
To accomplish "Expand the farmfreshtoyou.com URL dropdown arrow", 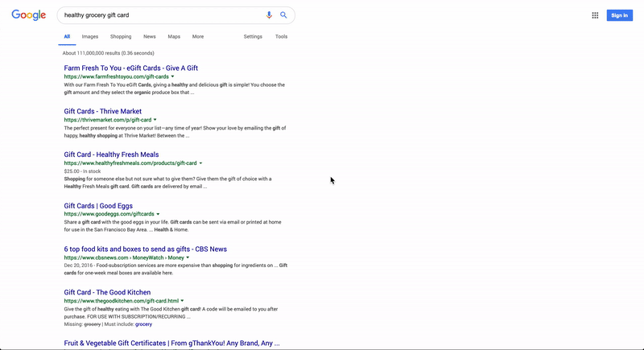I will pos(172,76).
